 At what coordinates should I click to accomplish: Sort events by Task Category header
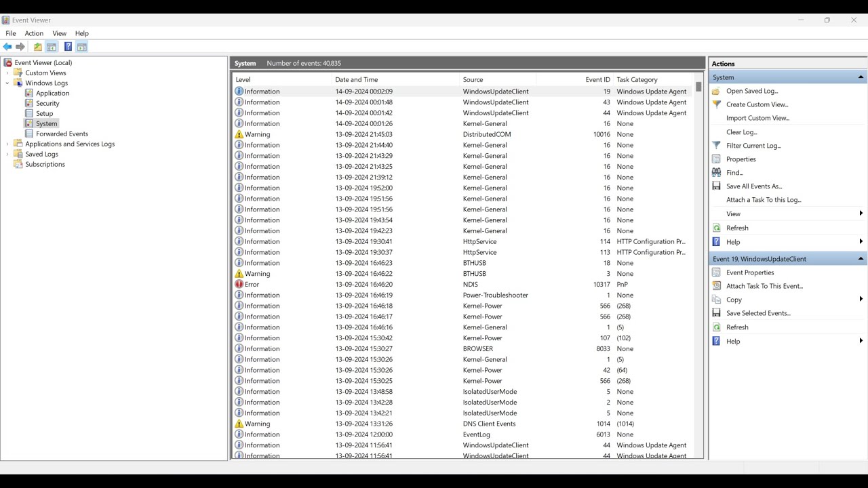pos(654,79)
